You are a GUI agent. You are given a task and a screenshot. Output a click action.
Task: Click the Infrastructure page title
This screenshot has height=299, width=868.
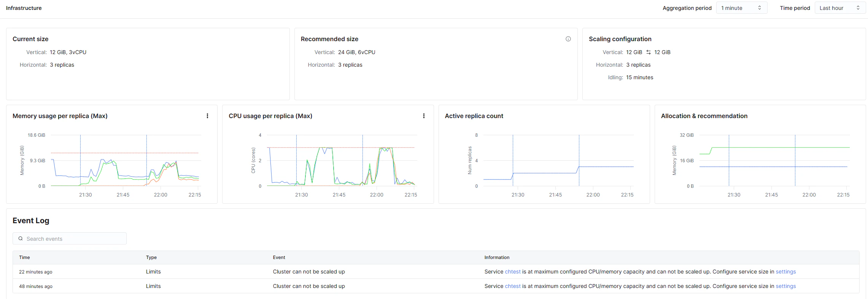click(24, 8)
